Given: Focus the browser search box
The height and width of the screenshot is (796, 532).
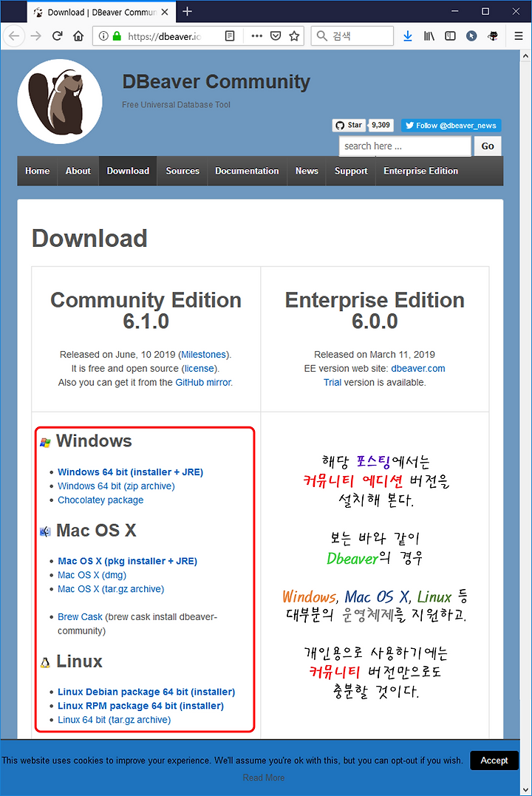Looking at the screenshot, I should click(x=352, y=36).
